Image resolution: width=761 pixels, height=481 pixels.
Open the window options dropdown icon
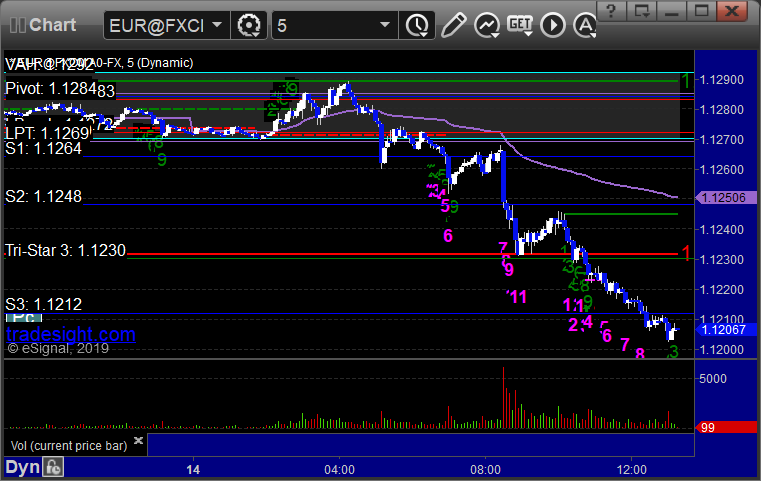(642, 11)
